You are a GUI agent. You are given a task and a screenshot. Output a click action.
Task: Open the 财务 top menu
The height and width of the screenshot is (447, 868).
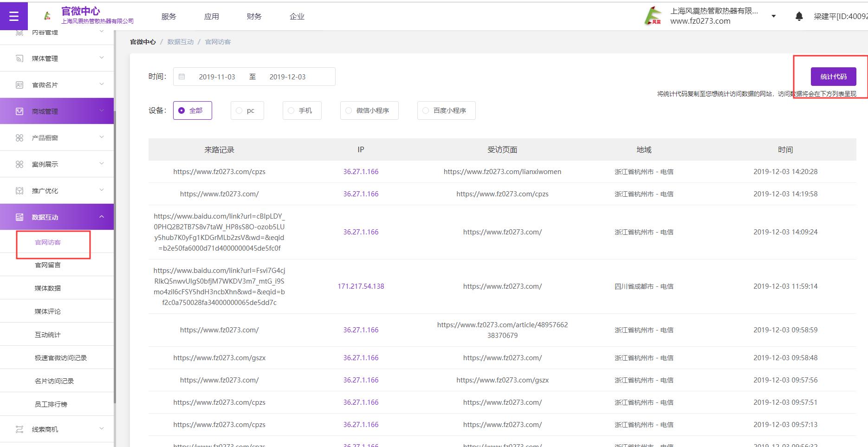coord(254,17)
